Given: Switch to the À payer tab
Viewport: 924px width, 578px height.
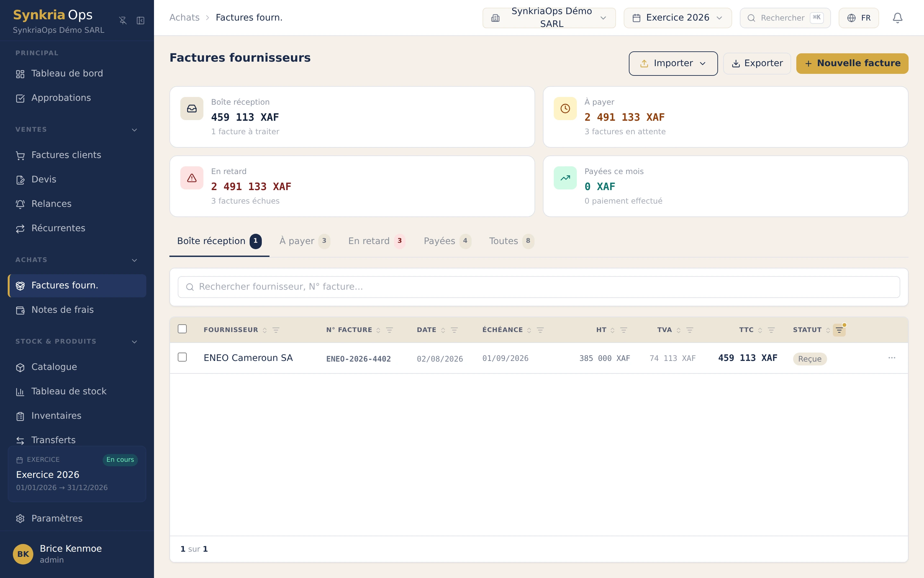Looking at the screenshot, I should pyautogui.click(x=304, y=241).
